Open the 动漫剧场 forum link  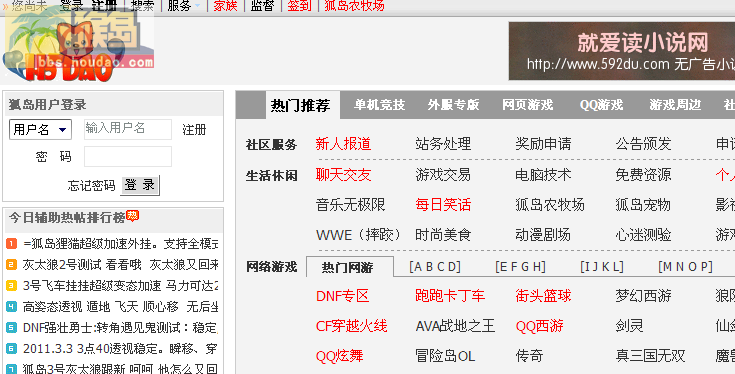(x=543, y=235)
